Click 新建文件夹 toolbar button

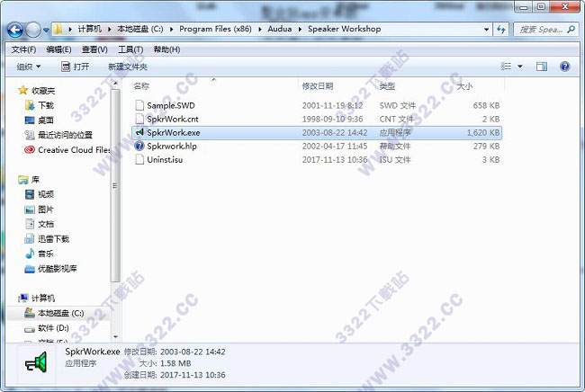point(128,67)
